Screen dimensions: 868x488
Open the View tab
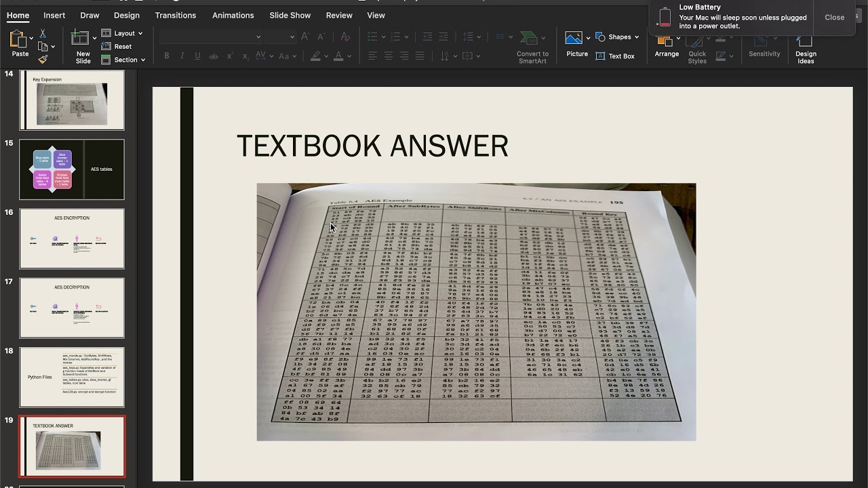[x=376, y=15]
